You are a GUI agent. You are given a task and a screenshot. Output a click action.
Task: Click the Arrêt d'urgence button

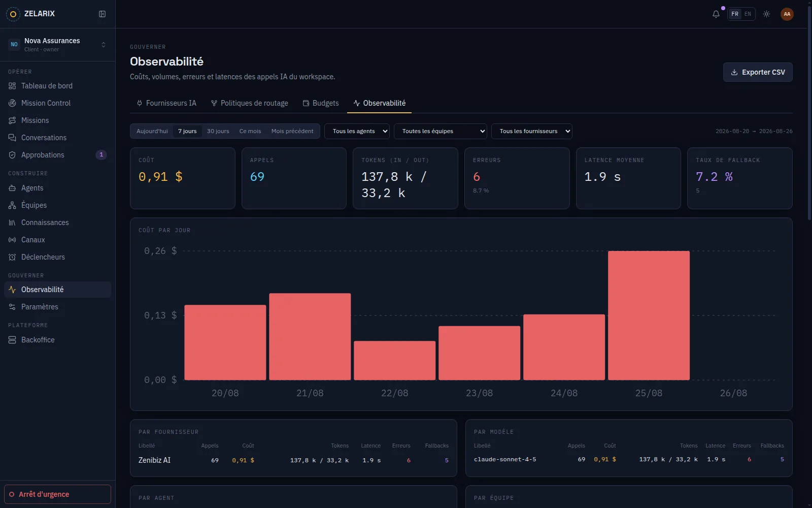(x=57, y=494)
